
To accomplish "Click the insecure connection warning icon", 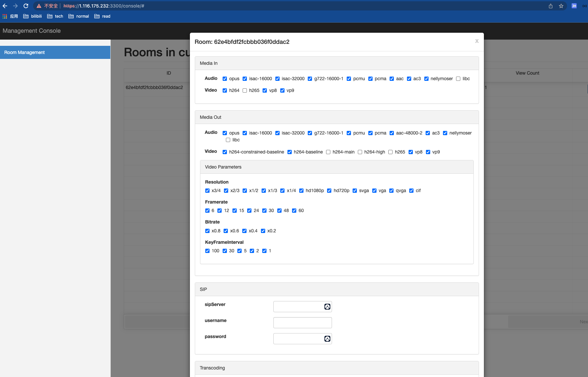I will pos(39,6).
